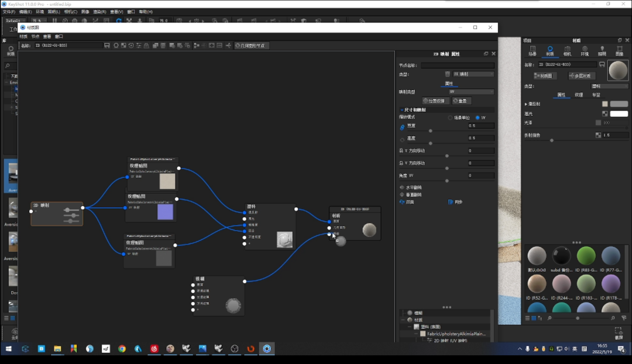Switch to the Camera tab in project panel

click(x=567, y=51)
